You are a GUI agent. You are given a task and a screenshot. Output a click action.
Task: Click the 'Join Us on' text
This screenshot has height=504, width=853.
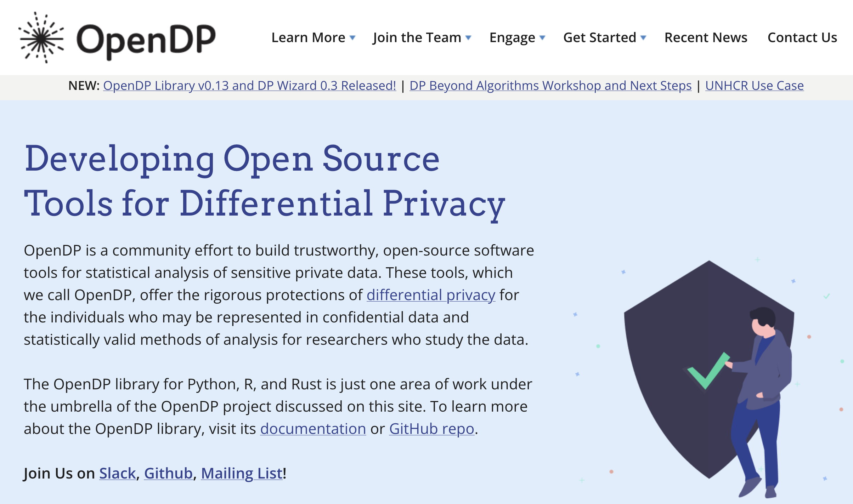59,474
